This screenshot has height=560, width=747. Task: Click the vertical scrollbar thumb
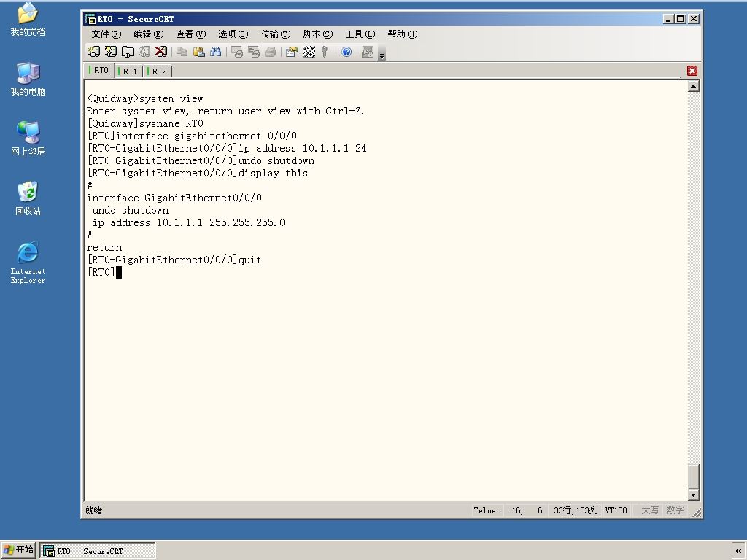[x=694, y=476]
